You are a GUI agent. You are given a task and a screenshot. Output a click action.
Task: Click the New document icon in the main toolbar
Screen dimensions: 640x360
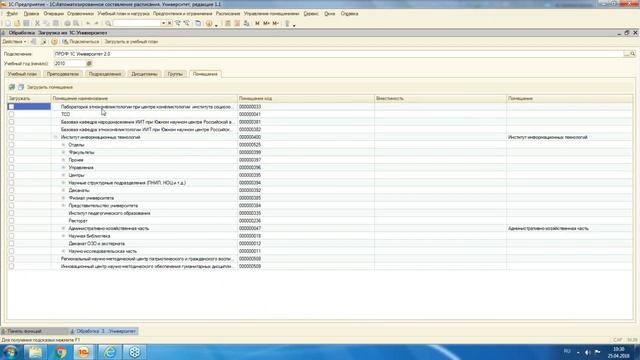tap(8, 23)
